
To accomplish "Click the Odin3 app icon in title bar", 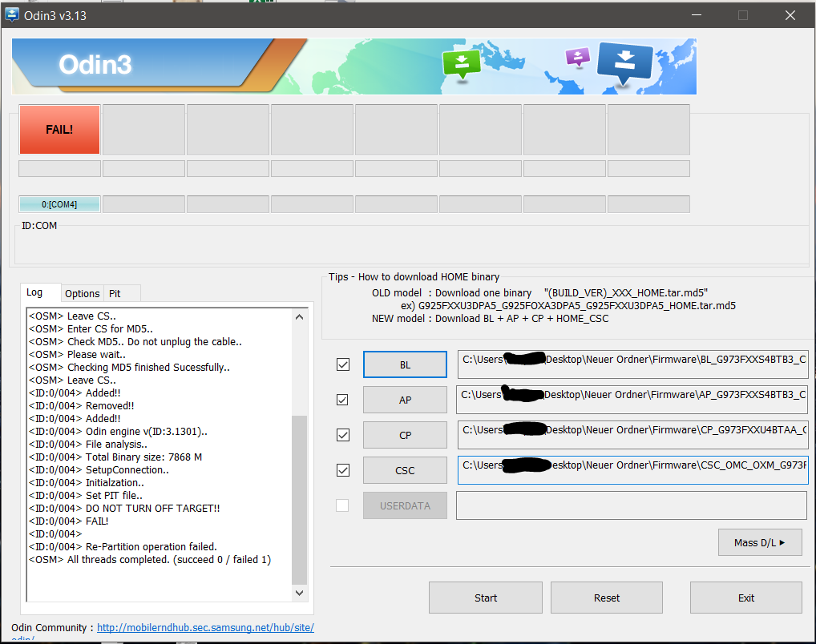I will pos(11,15).
